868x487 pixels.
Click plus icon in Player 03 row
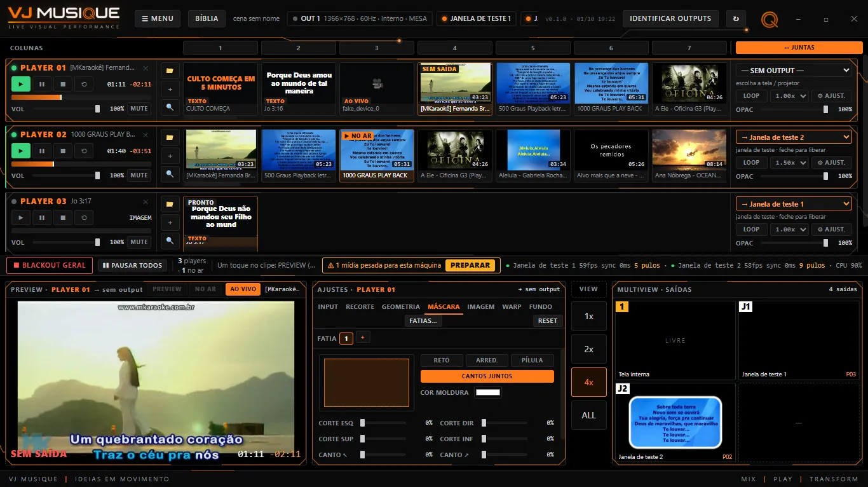[x=170, y=223]
